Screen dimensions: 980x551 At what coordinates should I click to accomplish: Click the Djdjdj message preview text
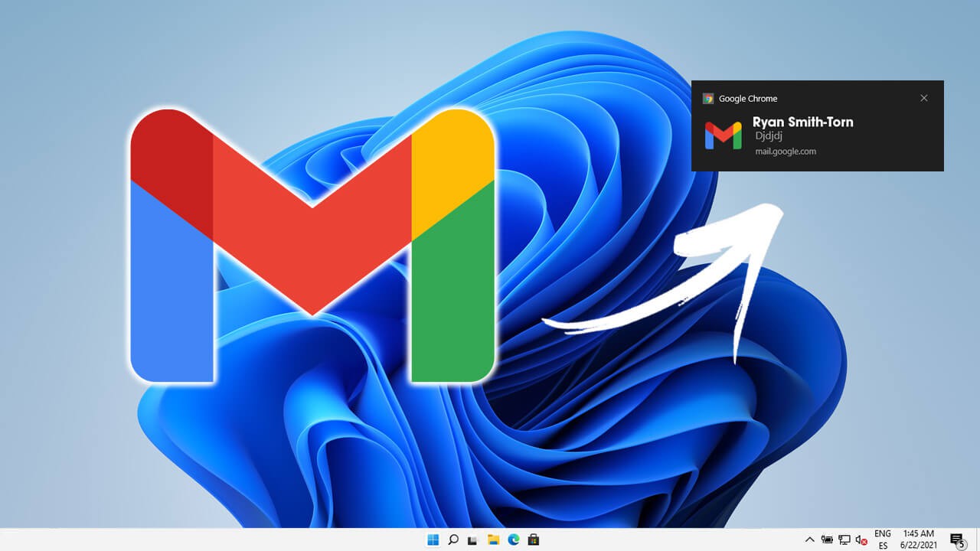click(769, 135)
